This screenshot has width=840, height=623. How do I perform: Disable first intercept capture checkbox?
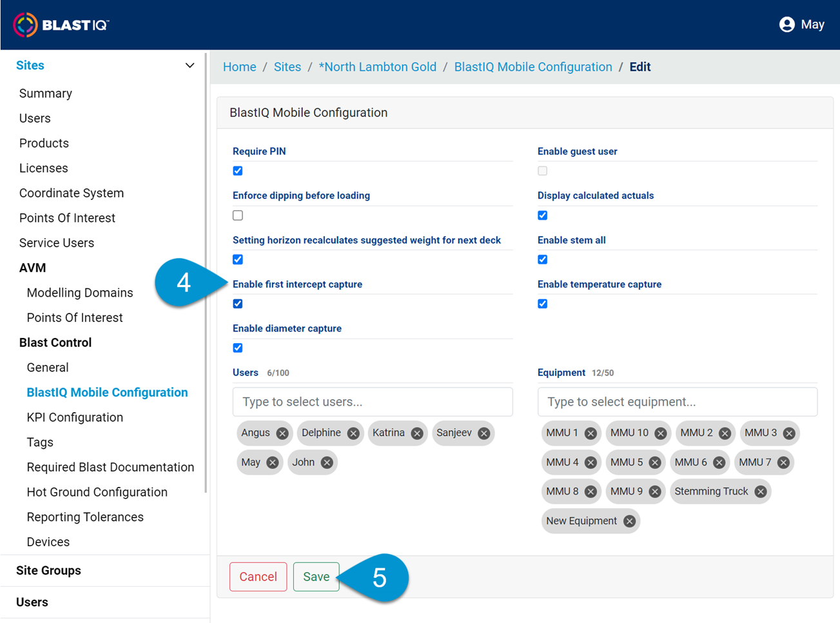[x=238, y=304]
